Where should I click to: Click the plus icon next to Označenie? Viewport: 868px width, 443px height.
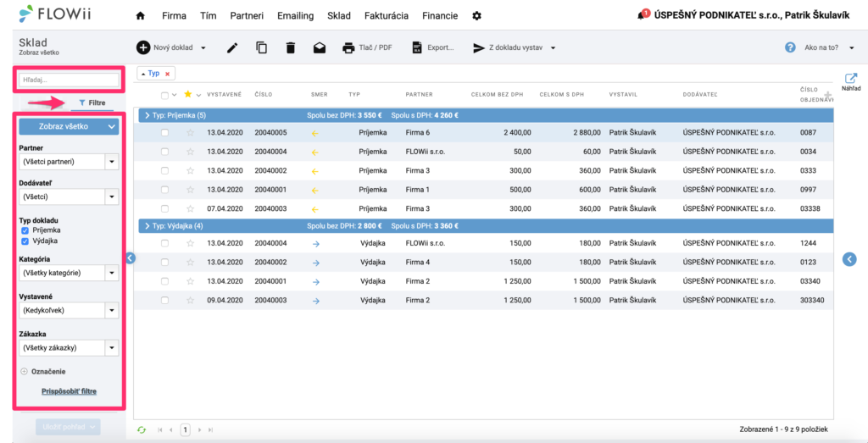coord(24,372)
